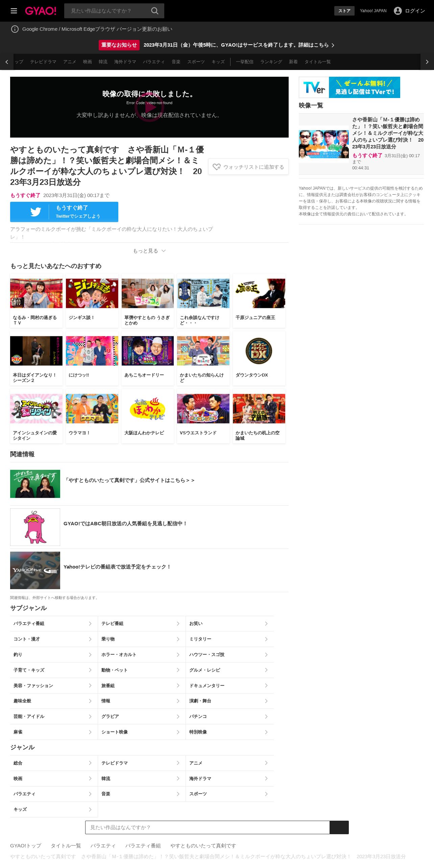Viewport: 434px width, 868px height.
Task: Open the hamburger menu icon
Action: (x=14, y=11)
